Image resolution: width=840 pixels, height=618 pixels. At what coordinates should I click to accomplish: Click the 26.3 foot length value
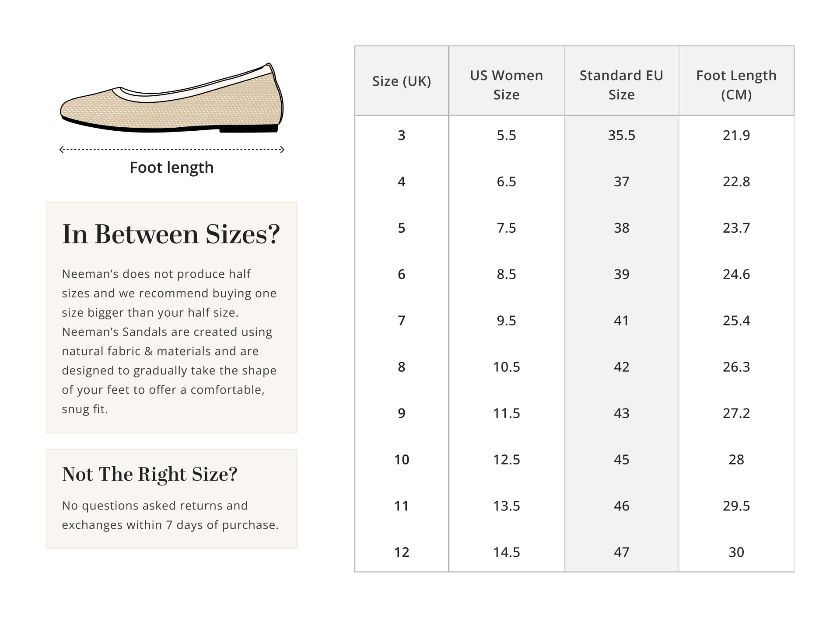click(736, 367)
